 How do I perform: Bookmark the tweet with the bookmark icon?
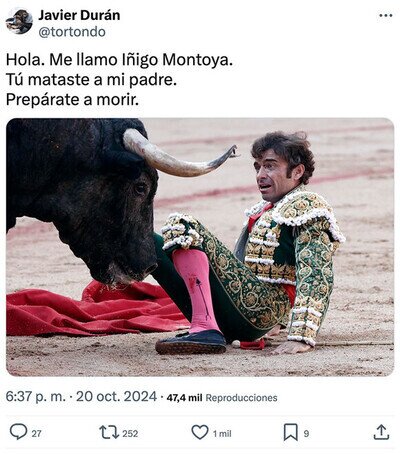click(x=290, y=432)
